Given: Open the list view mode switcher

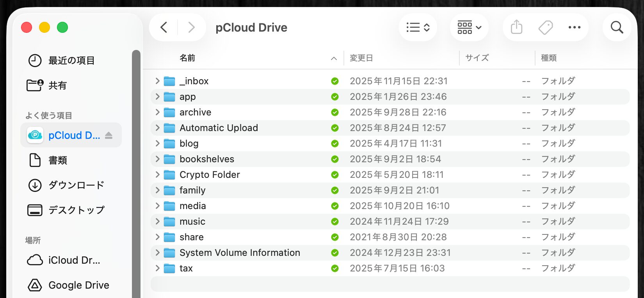Looking at the screenshot, I should pyautogui.click(x=418, y=27).
